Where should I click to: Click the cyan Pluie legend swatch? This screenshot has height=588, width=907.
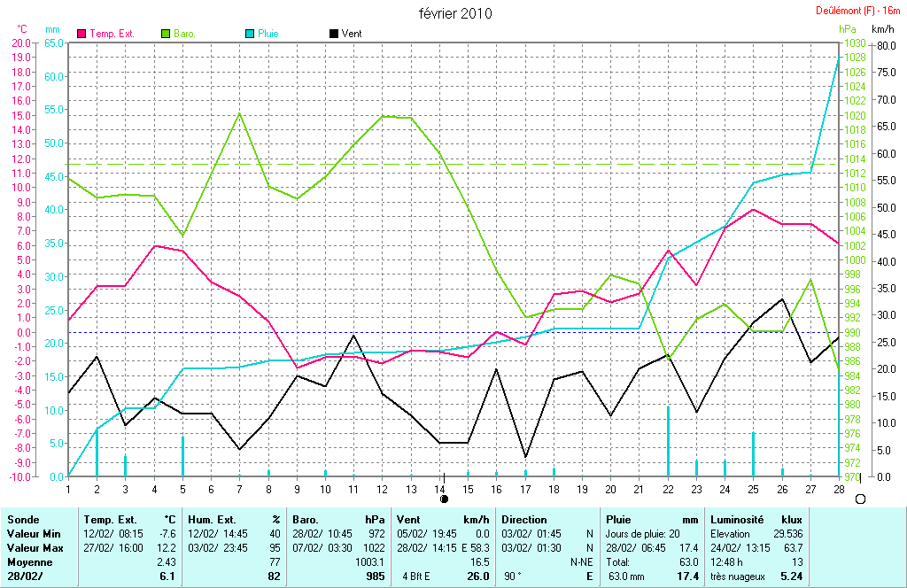(x=250, y=34)
